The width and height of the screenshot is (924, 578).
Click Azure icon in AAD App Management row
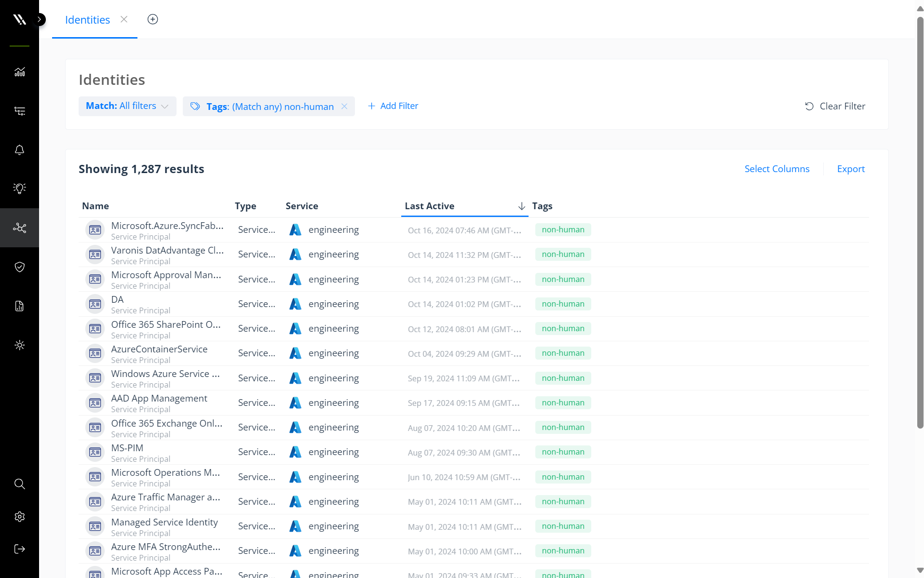(295, 403)
